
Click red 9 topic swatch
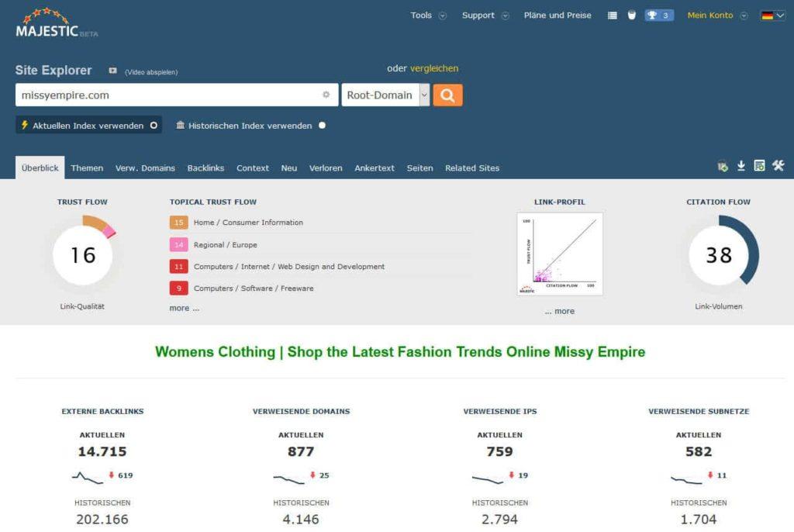pyautogui.click(x=179, y=288)
